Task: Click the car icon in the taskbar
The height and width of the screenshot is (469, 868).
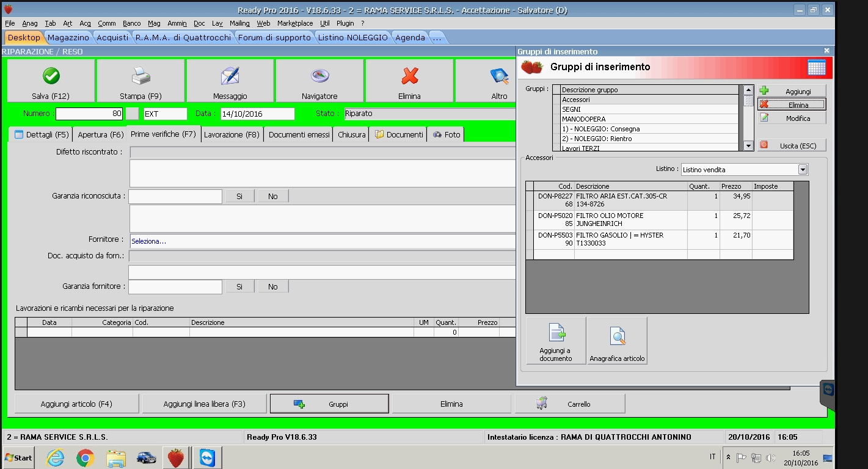Action: 146,457
